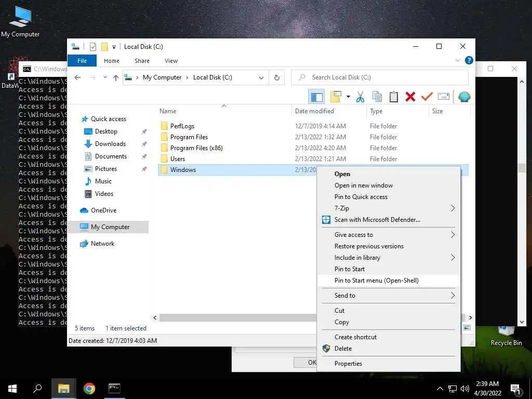Image resolution: width=532 pixels, height=399 pixels.
Task: Open Pictures in the navigation pane
Action: tap(106, 169)
